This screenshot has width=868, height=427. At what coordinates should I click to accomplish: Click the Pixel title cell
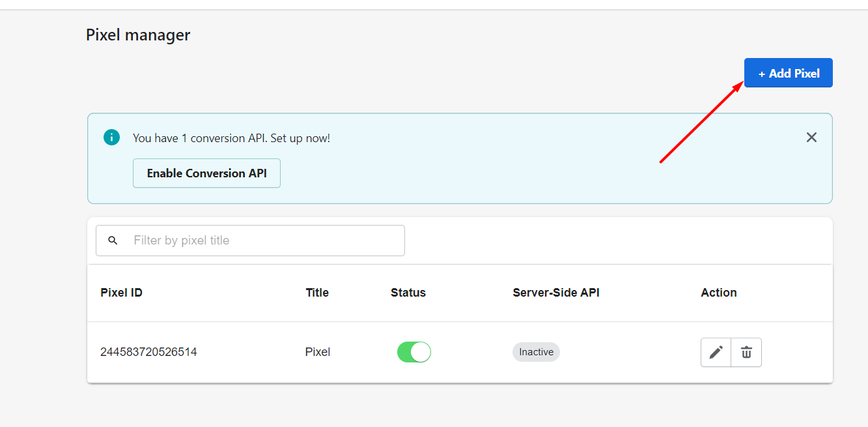(318, 352)
